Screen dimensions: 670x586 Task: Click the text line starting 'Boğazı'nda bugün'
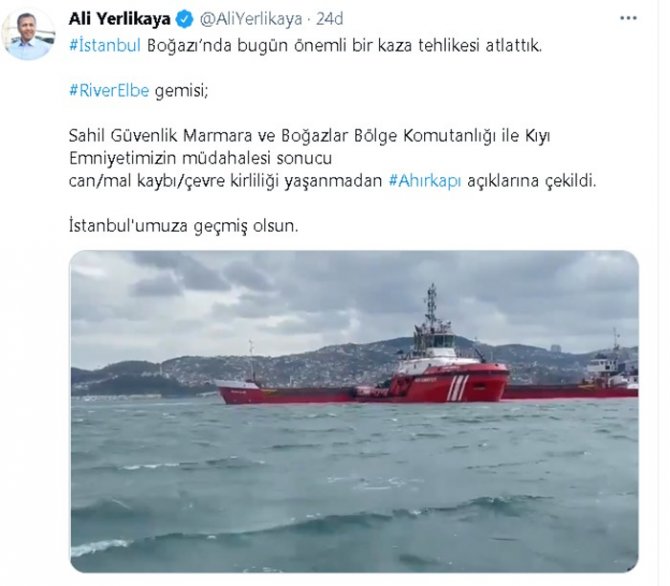click(344, 45)
